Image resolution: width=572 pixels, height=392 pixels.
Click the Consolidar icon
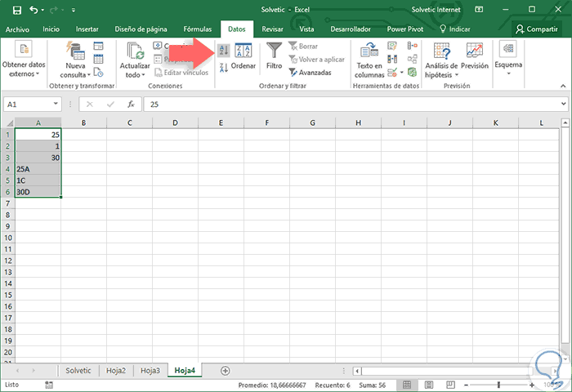click(x=413, y=46)
